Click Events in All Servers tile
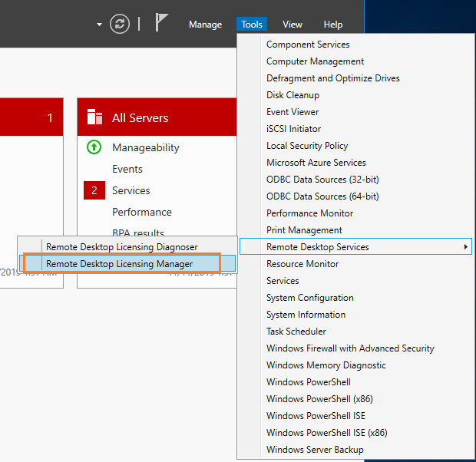Image resolution: width=476 pixels, height=462 pixels. point(127,169)
